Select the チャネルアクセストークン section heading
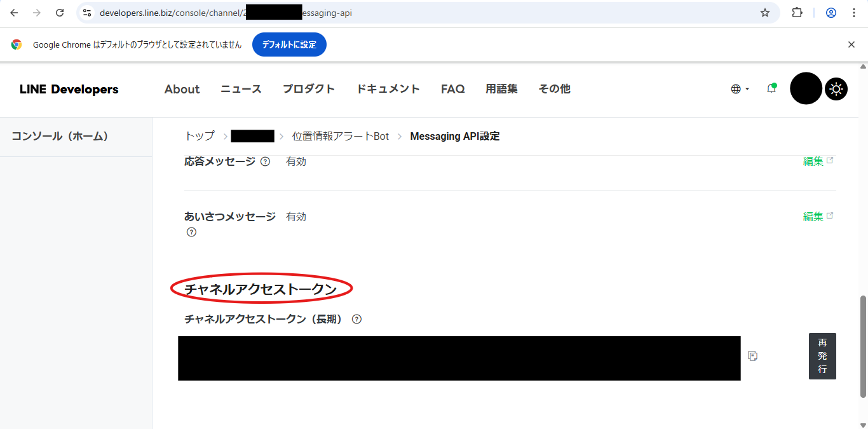Screen dimensions: 868x429 tap(261, 289)
